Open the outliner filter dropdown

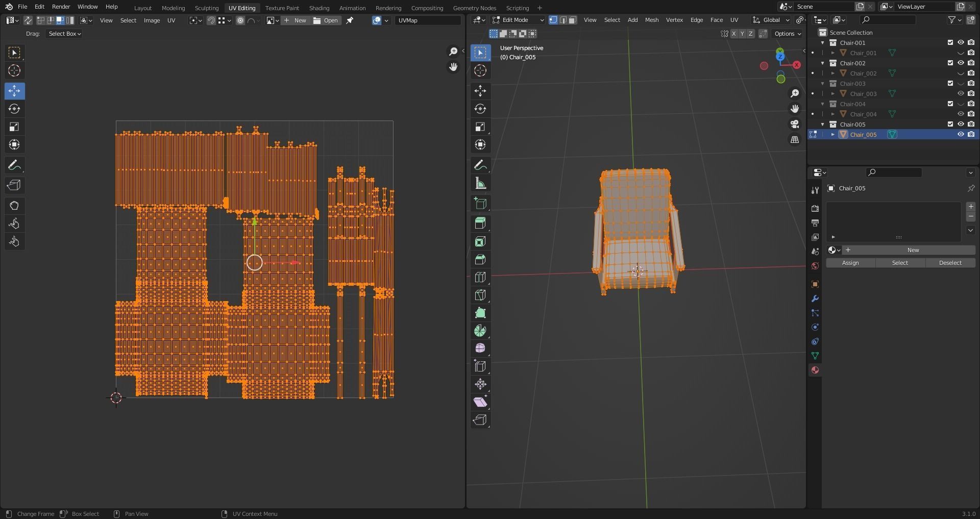954,20
